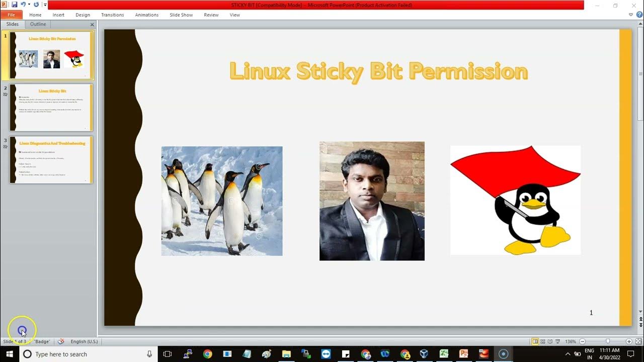The image size is (644, 362).
Task: Click battery power icon in system tray
Action: coord(578,354)
